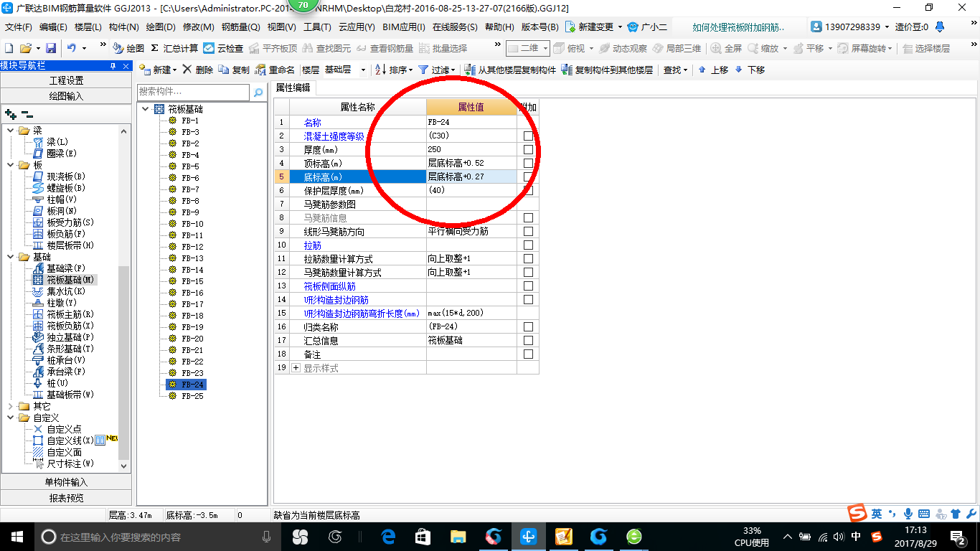
Task: Select 基础梁(F) foundation beam type
Action: (x=59, y=268)
